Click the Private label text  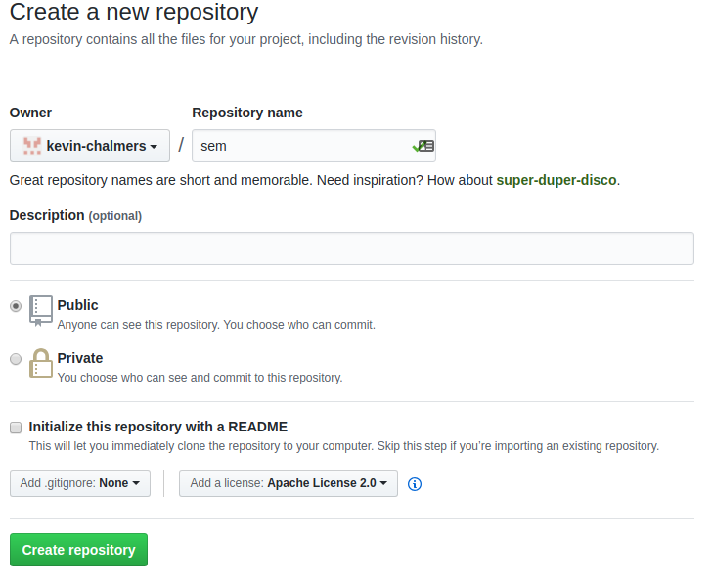tap(80, 358)
